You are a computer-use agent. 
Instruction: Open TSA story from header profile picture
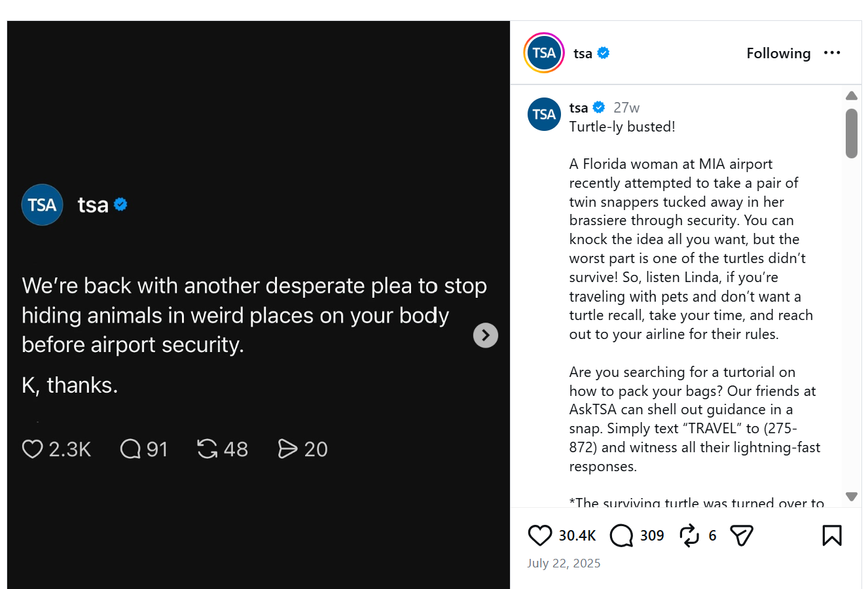coord(544,53)
